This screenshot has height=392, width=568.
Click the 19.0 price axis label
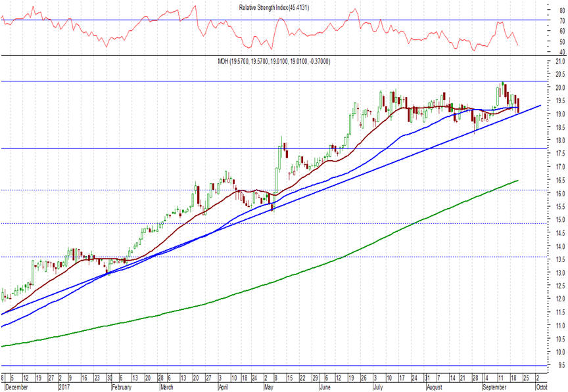(561, 114)
